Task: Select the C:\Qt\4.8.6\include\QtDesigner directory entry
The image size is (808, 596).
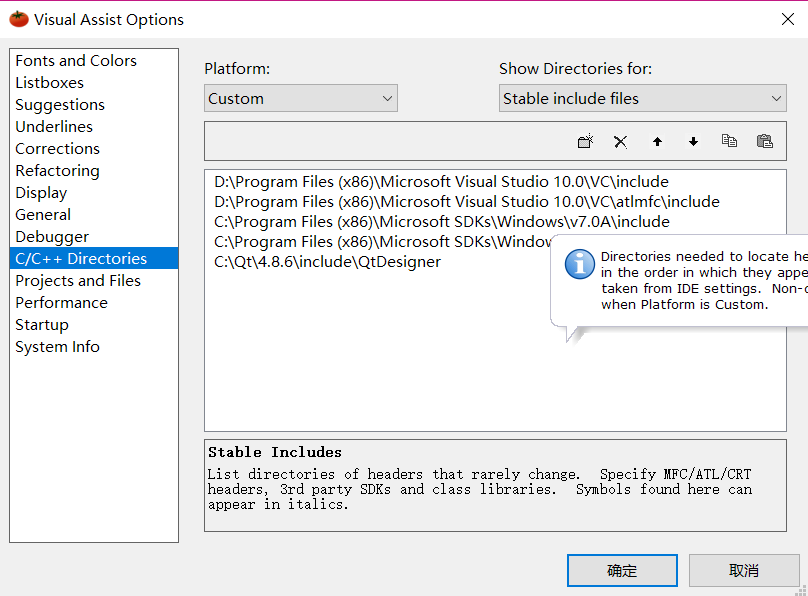Action: 327,262
